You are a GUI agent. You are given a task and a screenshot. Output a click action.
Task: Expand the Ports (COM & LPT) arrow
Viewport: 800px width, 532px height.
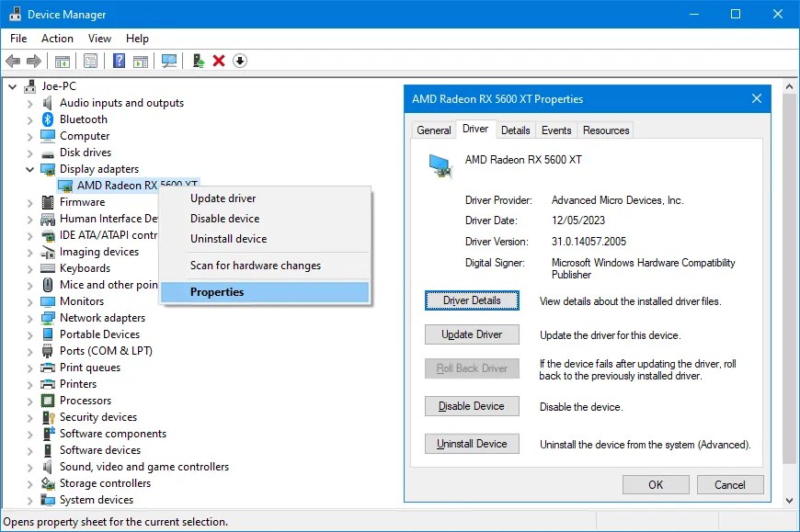29,351
